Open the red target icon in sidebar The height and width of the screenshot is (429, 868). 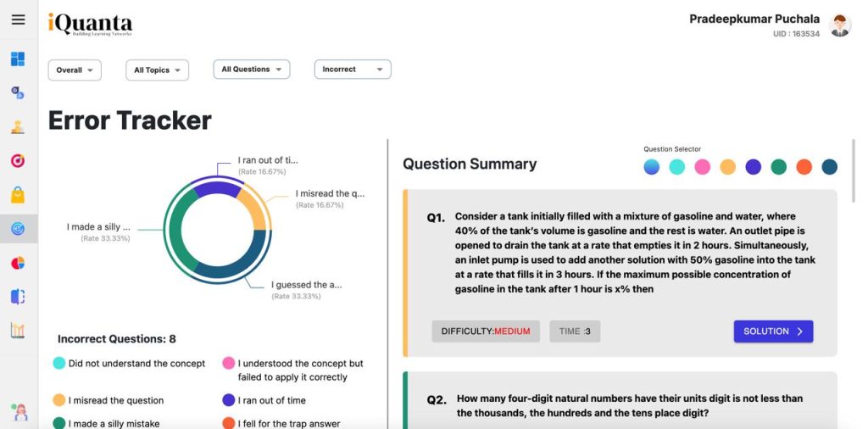(x=18, y=160)
